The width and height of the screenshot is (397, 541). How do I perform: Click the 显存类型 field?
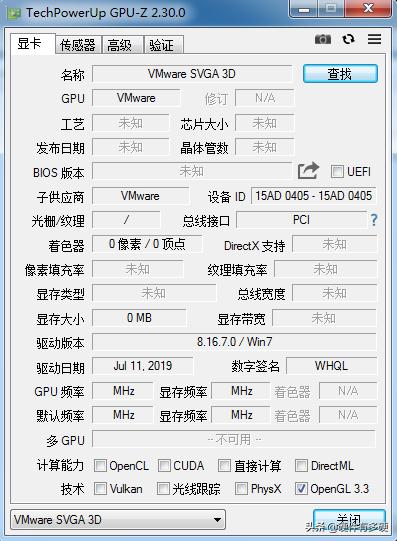[x=154, y=293]
